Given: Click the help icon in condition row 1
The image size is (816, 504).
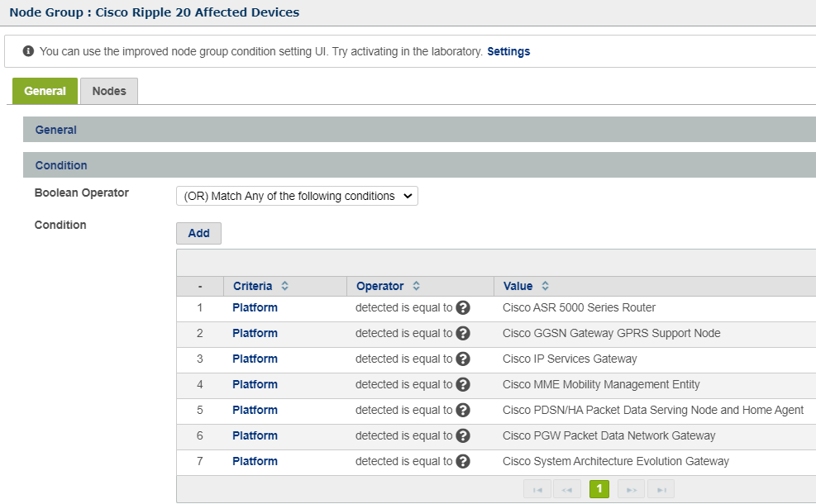Looking at the screenshot, I should click(x=463, y=308).
